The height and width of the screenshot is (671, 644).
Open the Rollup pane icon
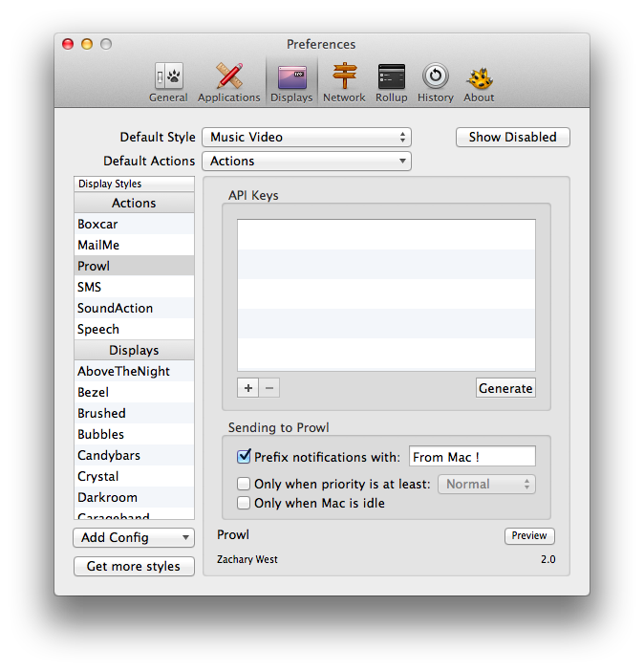coord(391,82)
